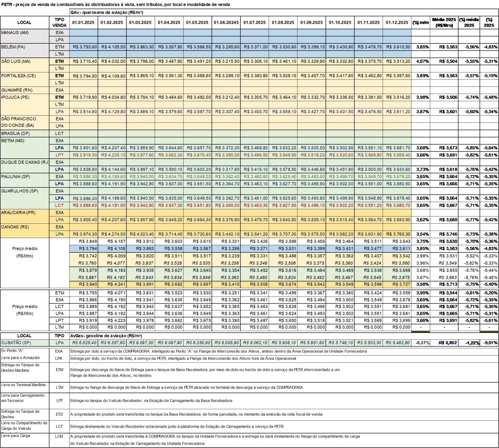Select the 01.01.2025 date column header

click(x=83, y=23)
